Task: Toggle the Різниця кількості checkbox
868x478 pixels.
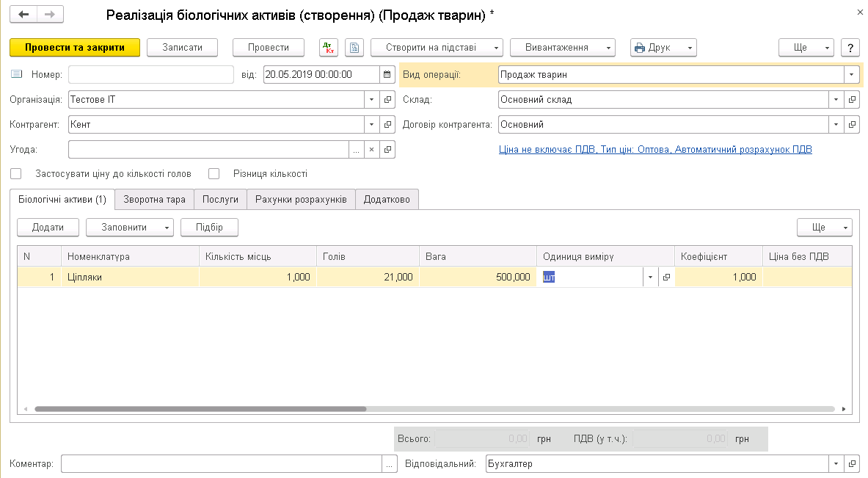Action: pyautogui.click(x=214, y=174)
